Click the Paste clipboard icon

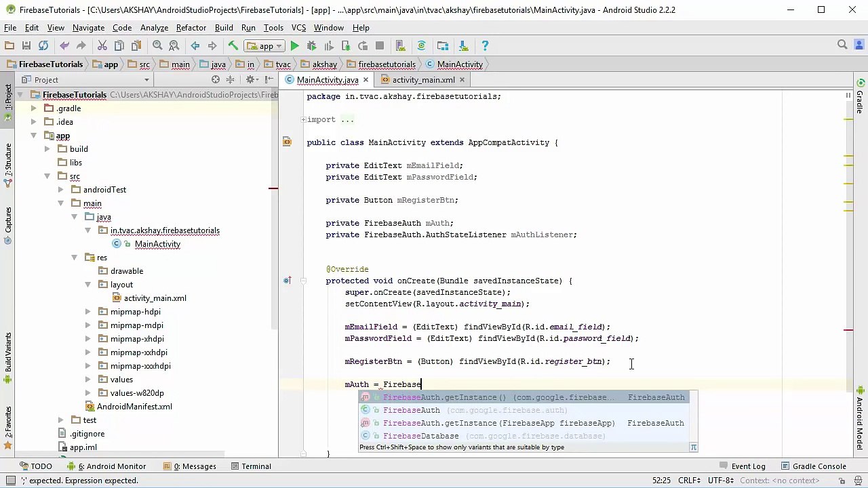[136, 46]
